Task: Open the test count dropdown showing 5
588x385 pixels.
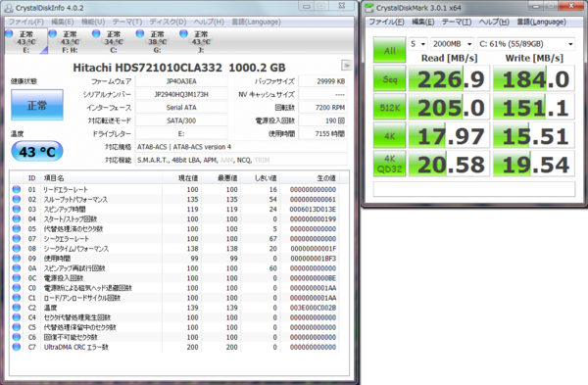Action: 418,44
